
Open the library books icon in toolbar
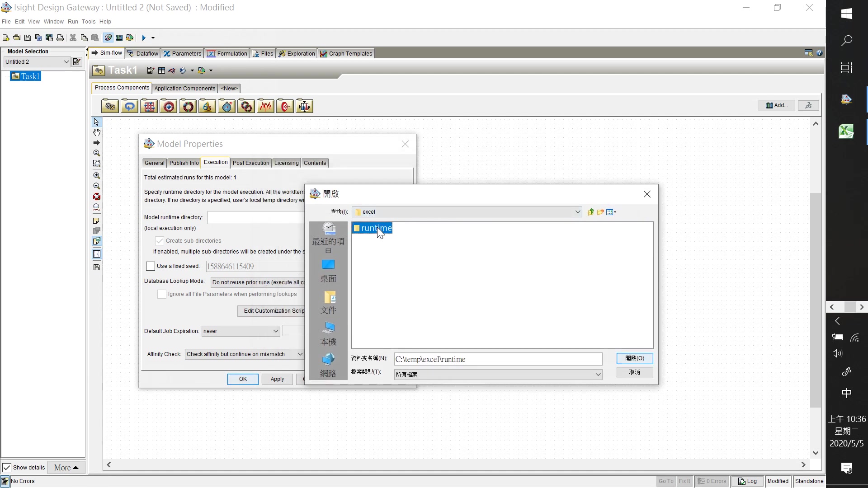click(119, 38)
